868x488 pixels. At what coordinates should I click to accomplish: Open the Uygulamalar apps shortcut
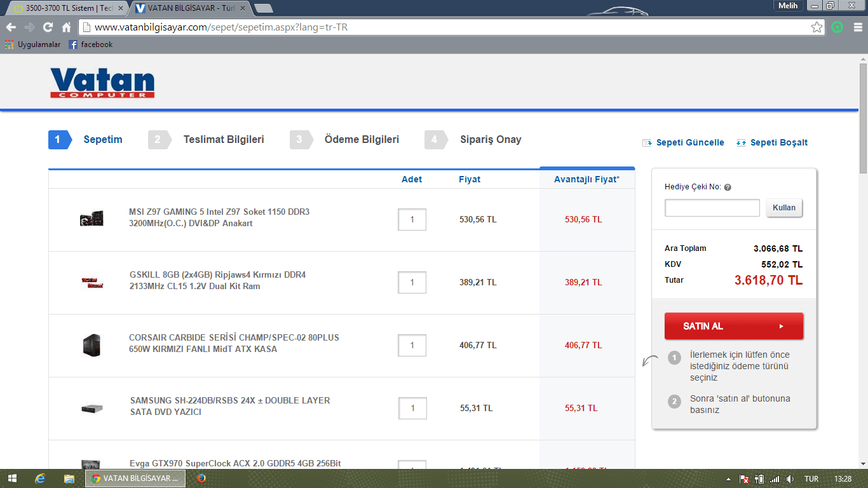33,44
